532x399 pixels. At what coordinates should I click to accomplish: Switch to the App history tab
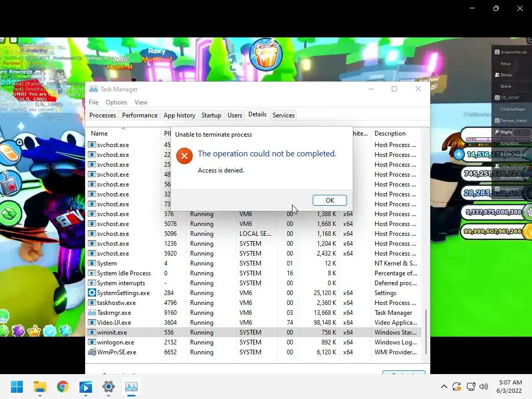179,115
